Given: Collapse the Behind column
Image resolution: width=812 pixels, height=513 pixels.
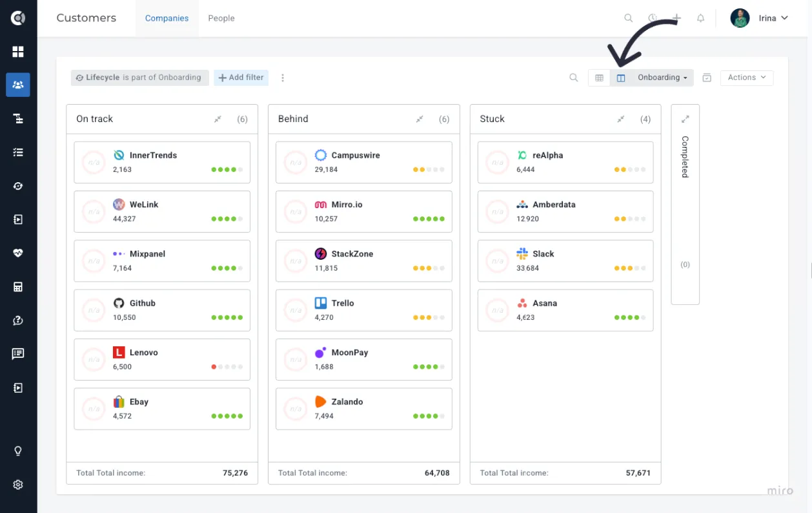Looking at the screenshot, I should point(420,119).
